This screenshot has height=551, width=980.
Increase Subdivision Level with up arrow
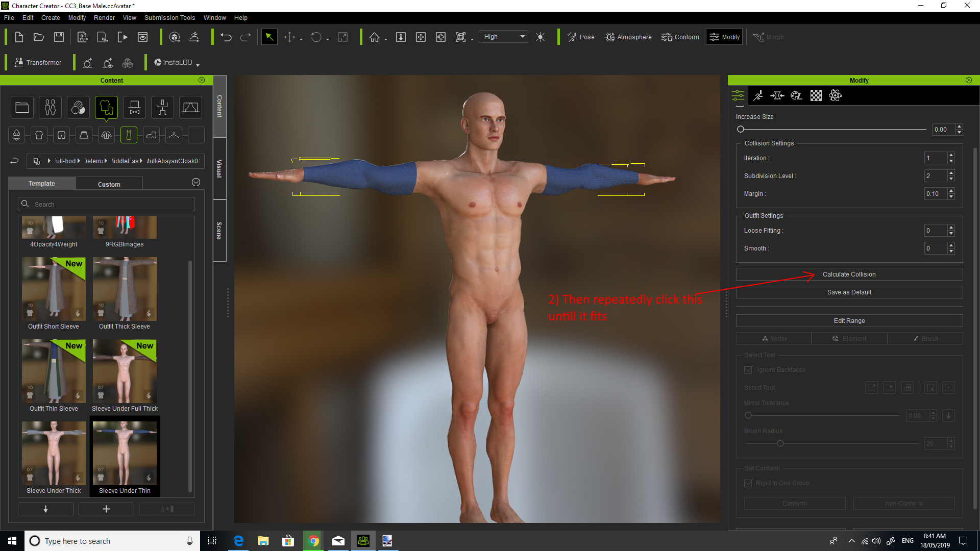click(x=951, y=173)
